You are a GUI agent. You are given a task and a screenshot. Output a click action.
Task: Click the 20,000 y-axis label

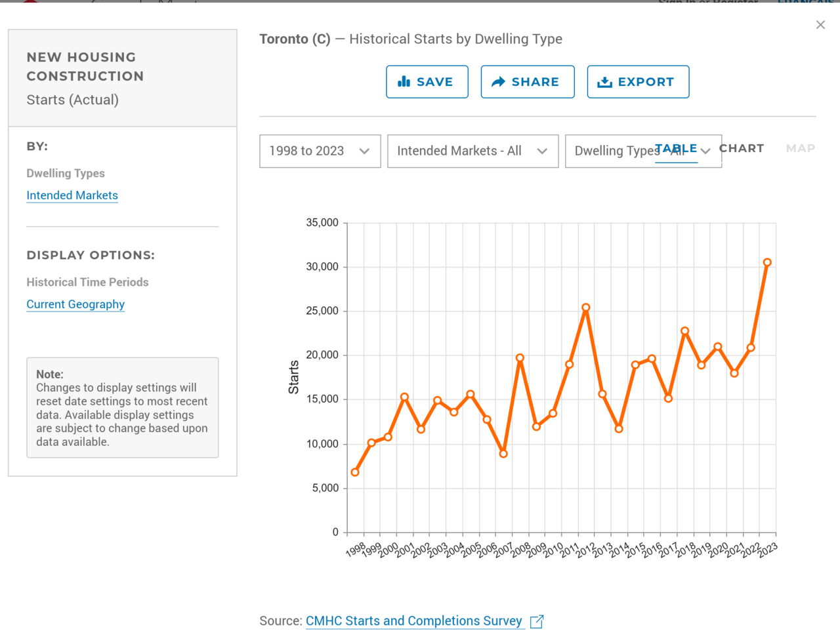click(322, 355)
